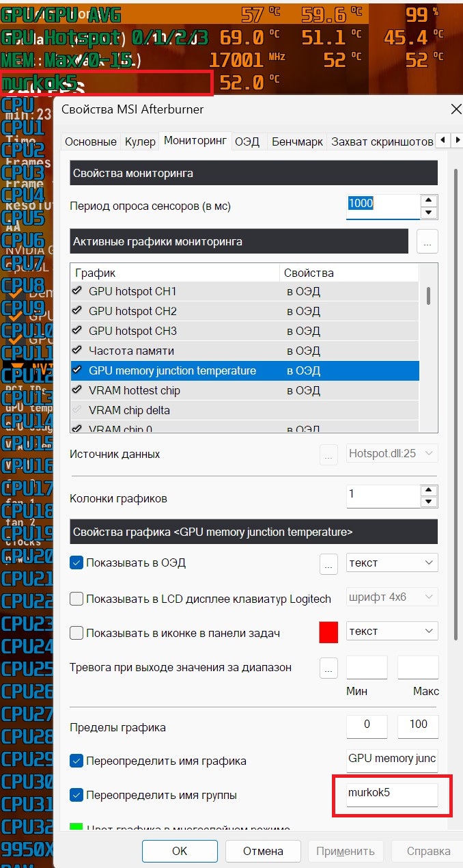Select the VRAM chip delta row
463x868 pixels.
[244, 410]
